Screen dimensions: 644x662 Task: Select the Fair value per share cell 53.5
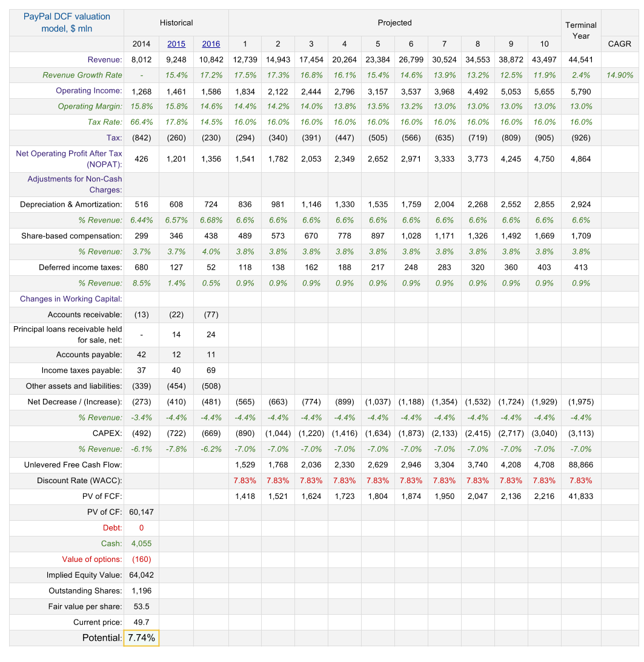141,606
